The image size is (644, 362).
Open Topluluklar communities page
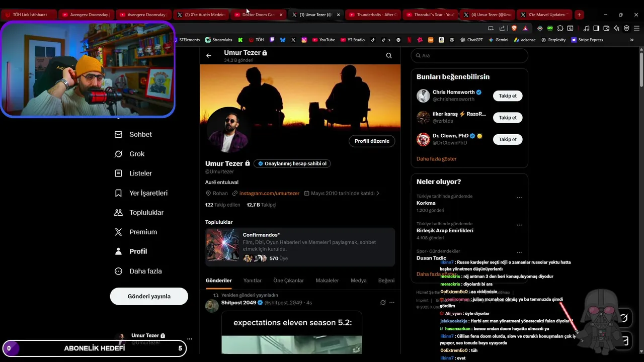pyautogui.click(x=139, y=213)
